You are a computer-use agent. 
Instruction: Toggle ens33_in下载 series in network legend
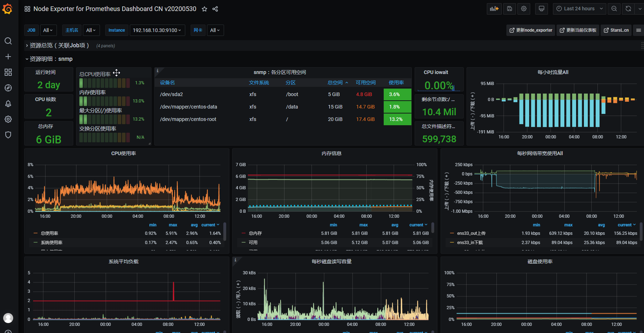coord(470,243)
